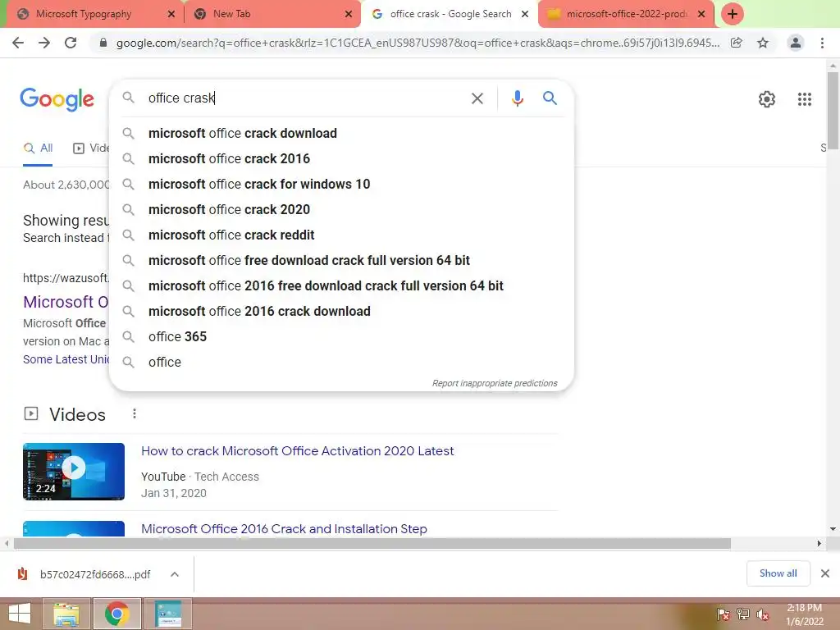Click the PDF file icon in downloads bar
The width and height of the screenshot is (840, 630).
tap(22, 574)
